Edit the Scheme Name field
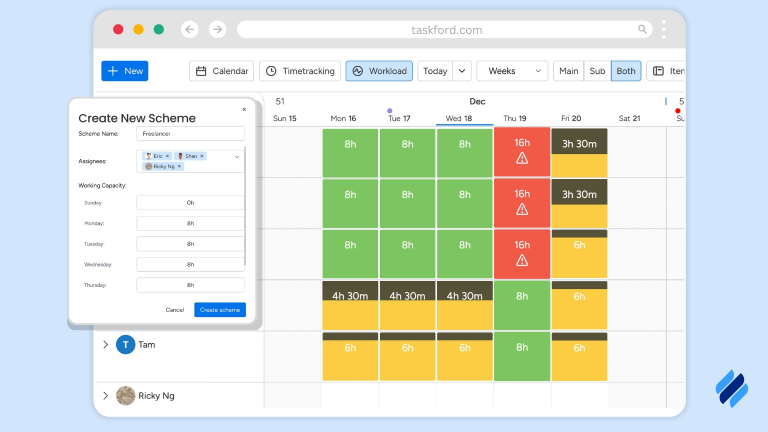 (x=190, y=134)
